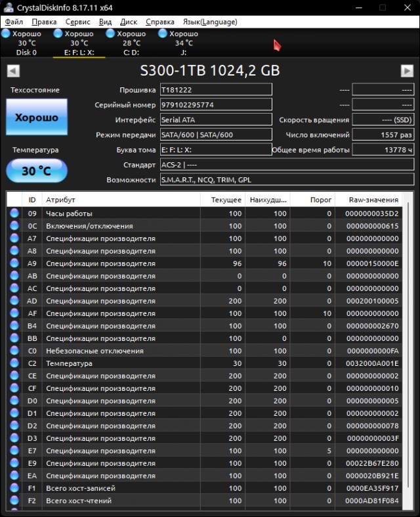Open the Файл menu
Viewport: 420px width, 517px height.
coord(14,22)
